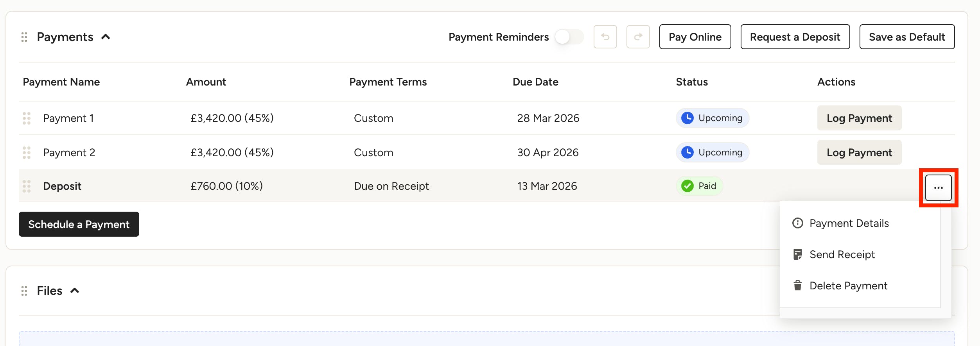Log payment for Payment 2

(859, 152)
